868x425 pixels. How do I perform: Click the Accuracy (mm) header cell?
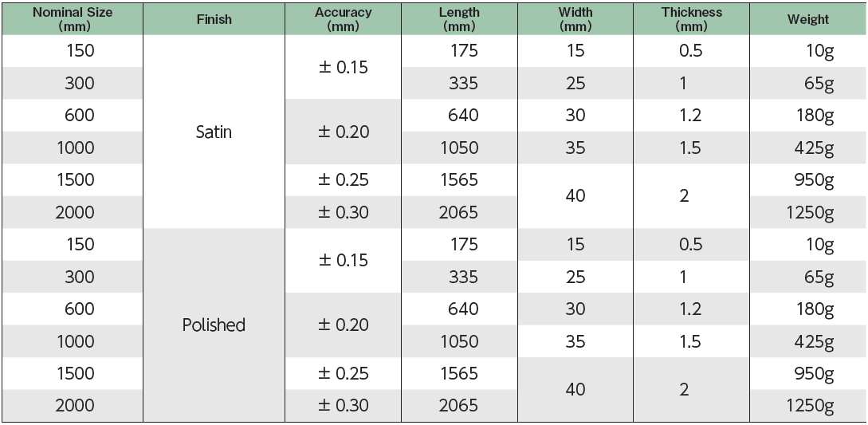pos(344,19)
